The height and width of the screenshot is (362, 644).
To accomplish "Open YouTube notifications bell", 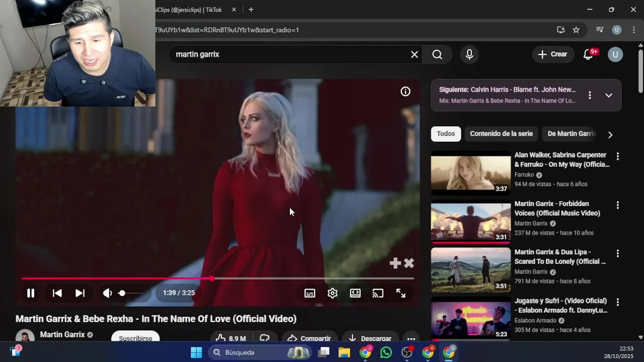I will pos(588,54).
